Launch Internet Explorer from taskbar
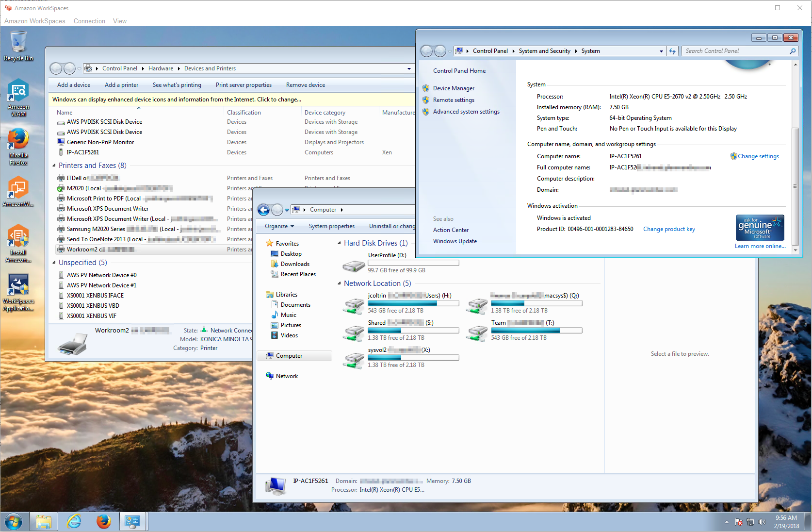The width and height of the screenshot is (812, 532). [x=73, y=522]
